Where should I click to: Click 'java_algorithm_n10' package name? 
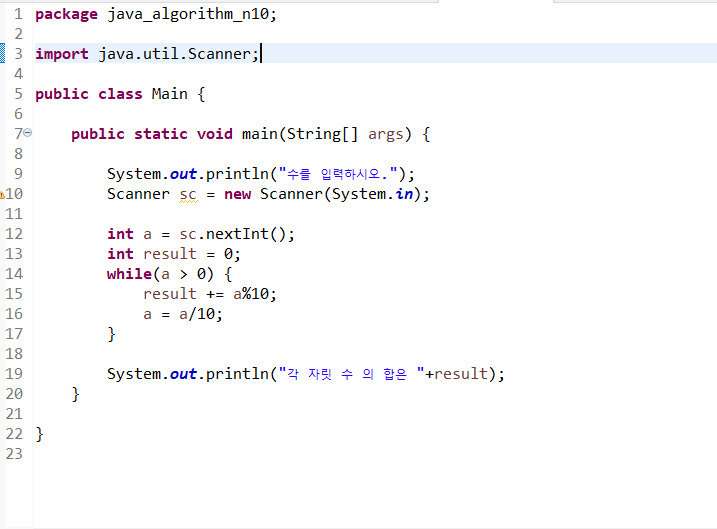click(x=188, y=14)
